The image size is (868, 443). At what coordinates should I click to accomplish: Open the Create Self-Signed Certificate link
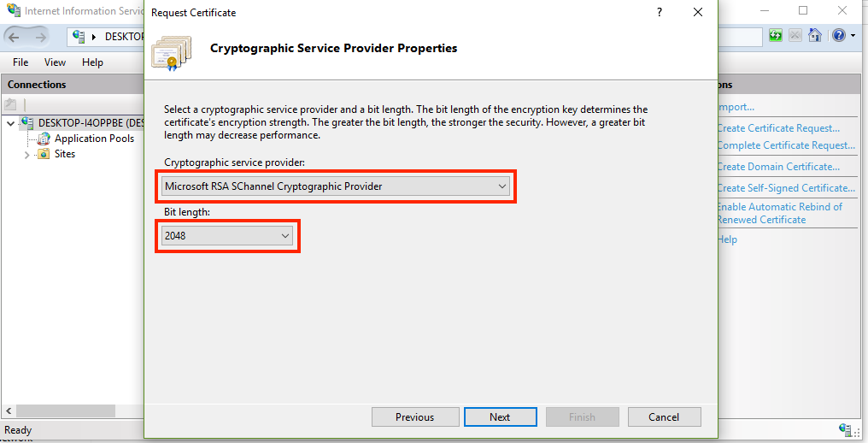pos(785,188)
